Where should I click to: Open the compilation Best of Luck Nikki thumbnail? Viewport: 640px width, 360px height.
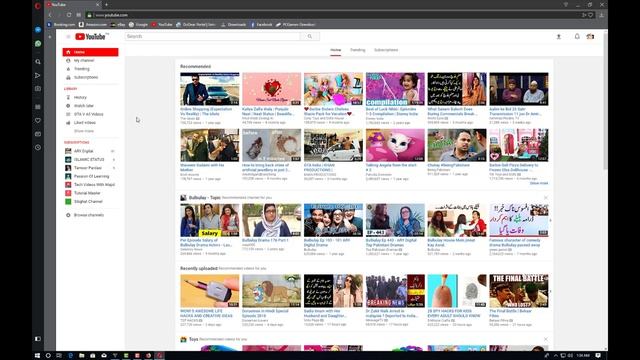[x=395, y=89]
